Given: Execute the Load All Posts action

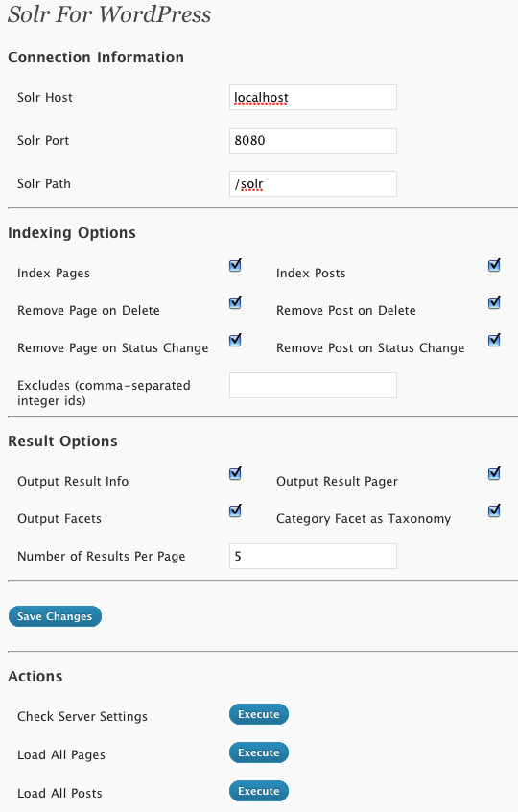Looking at the screenshot, I should tap(259, 791).
